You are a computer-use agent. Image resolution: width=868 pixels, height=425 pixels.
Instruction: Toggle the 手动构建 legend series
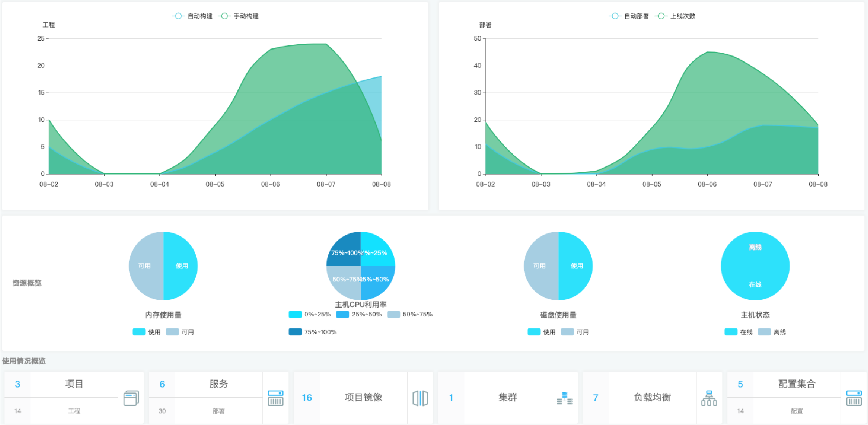point(239,16)
